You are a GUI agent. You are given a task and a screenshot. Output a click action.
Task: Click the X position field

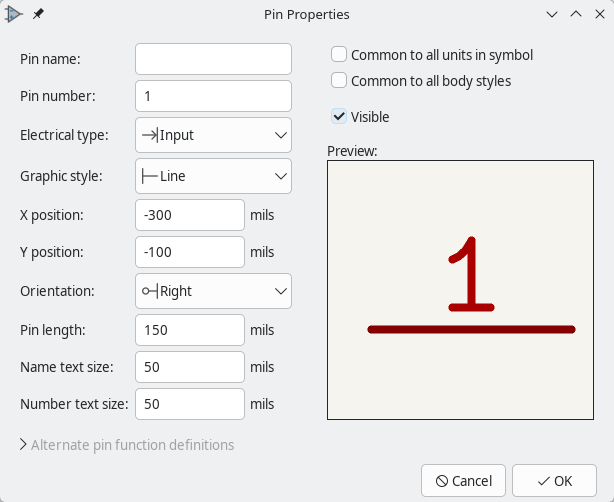190,215
